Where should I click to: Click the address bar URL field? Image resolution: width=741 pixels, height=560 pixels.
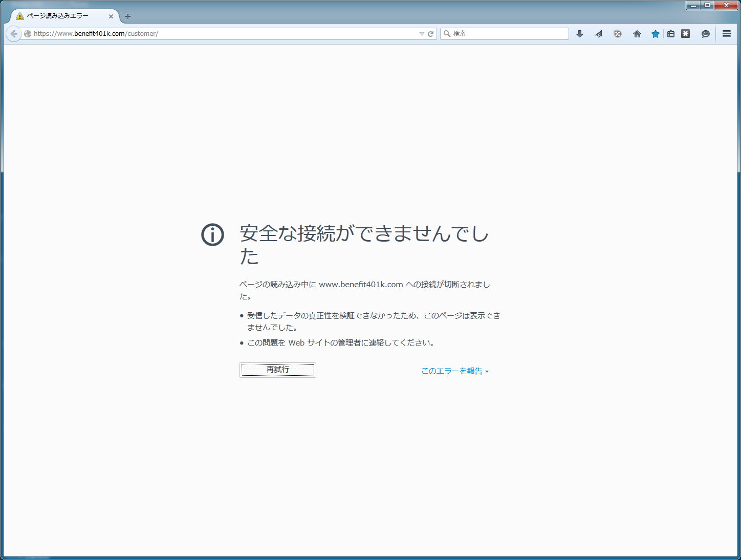pos(225,34)
